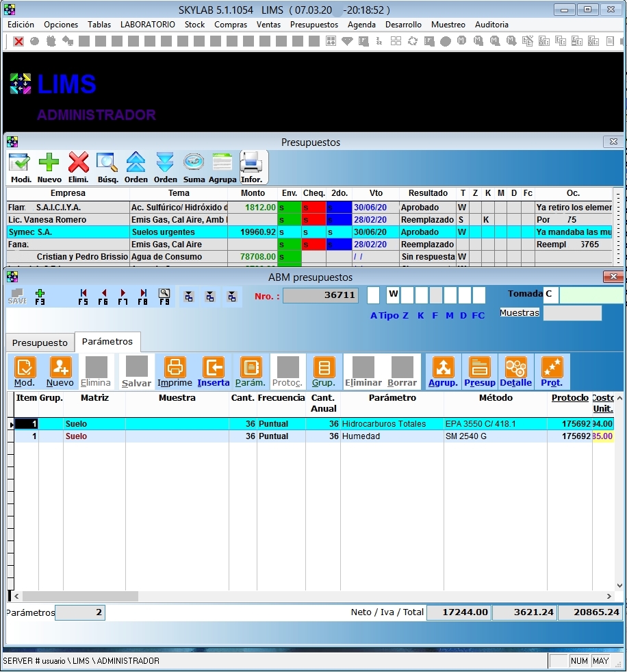Image resolution: width=627 pixels, height=672 pixels.
Task: Open the Muestreo menu
Action: (x=448, y=25)
